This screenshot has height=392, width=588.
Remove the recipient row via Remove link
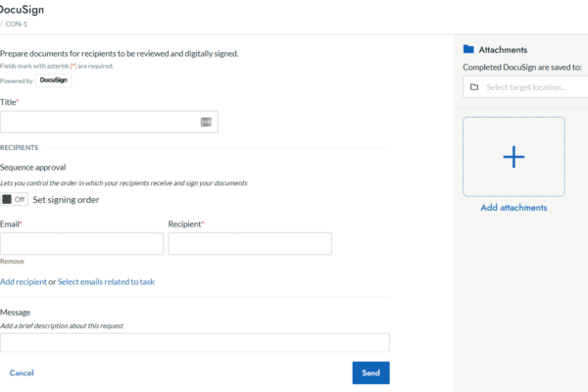click(x=12, y=262)
